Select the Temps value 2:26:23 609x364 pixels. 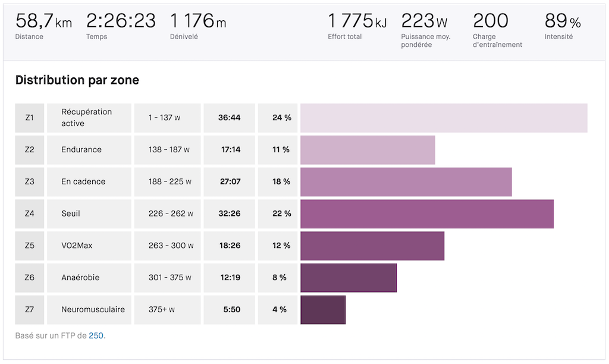point(121,22)
